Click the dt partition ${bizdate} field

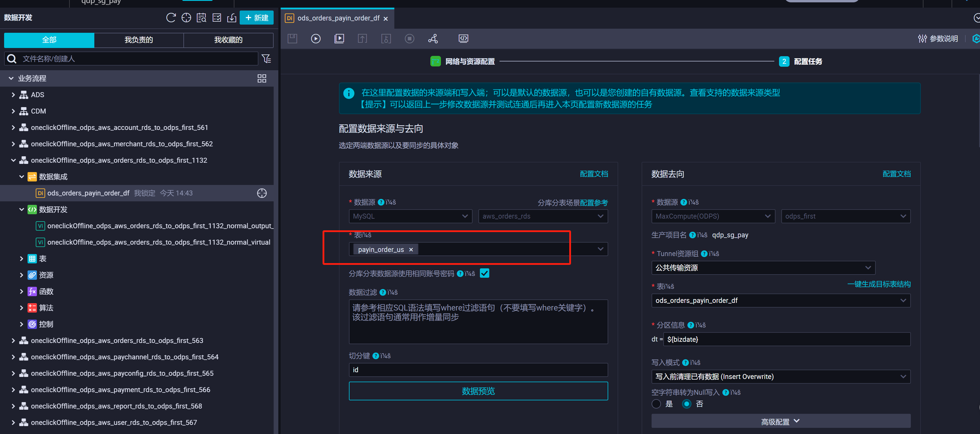(787, 339)
